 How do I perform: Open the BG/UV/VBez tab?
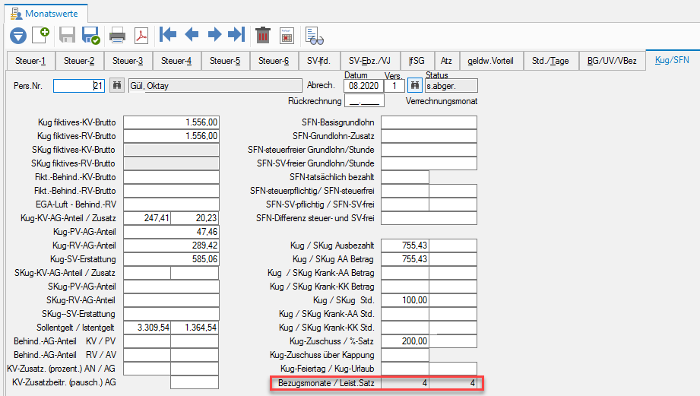click(612, 61)
